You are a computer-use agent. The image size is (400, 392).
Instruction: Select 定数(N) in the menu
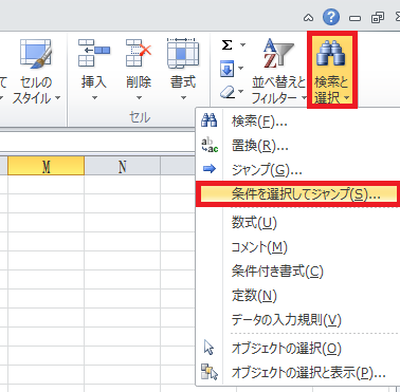pos(298,295)
